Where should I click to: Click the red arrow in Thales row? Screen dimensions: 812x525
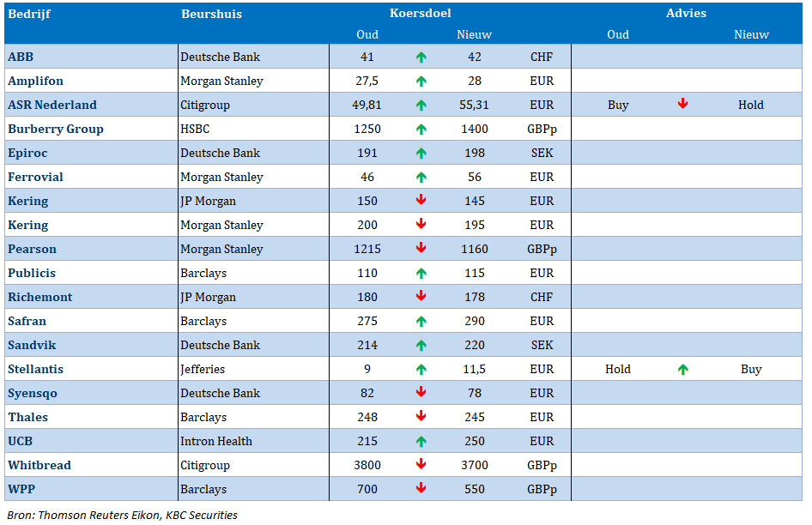(x=421, y=416)
